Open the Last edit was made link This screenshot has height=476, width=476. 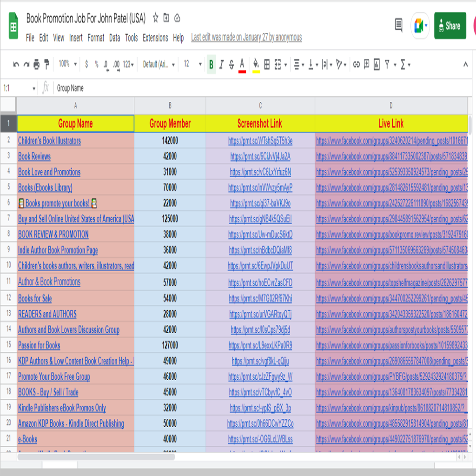point(246,37)
